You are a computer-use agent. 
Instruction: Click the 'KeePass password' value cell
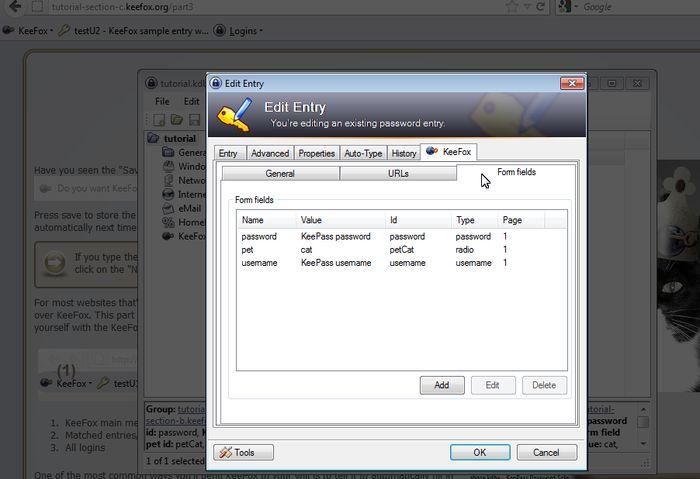(336, 237)
